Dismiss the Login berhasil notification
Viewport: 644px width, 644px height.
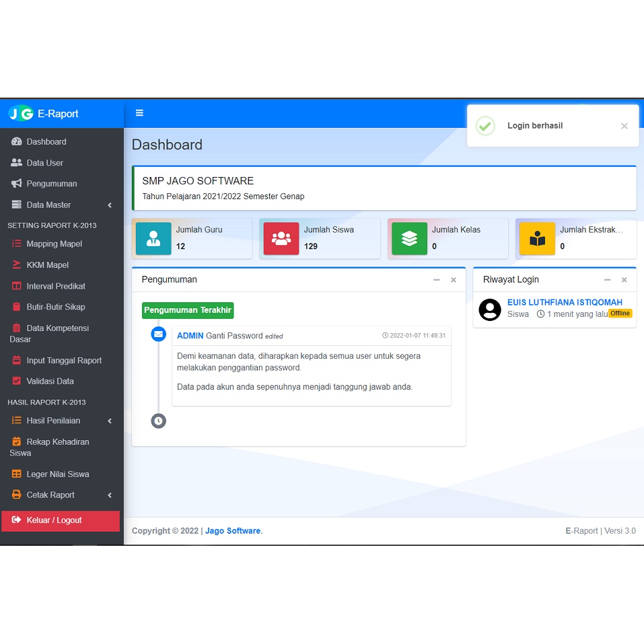624,126
